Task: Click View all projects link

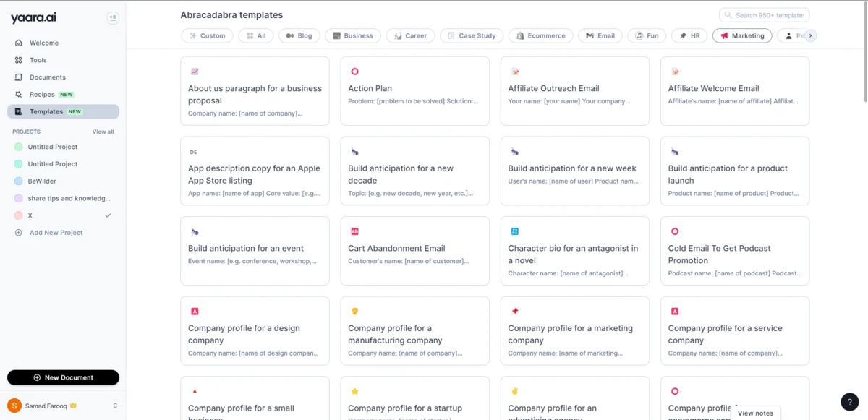Action: (103, 132)
